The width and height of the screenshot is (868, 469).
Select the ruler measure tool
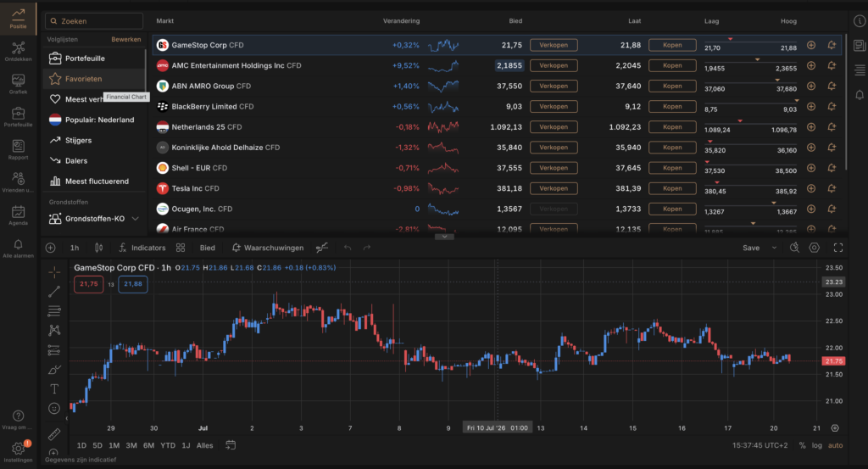coord(54,434)
